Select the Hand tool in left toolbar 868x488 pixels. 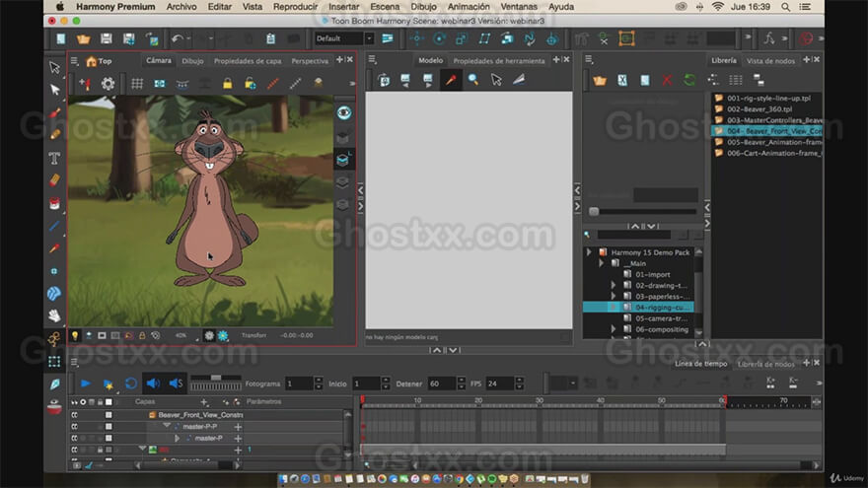coord(54,315)
